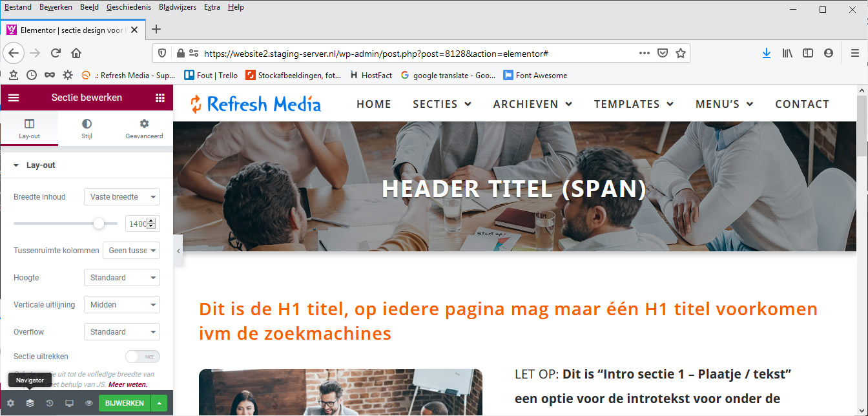
Task: Switch responsive mode via desktop icon
Action: (69, 403)
